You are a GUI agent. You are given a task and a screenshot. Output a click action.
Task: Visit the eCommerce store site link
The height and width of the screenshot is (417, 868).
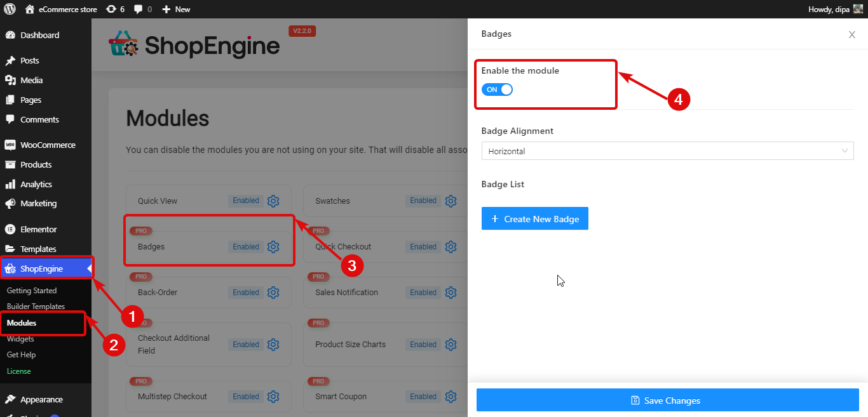[62, 9]
